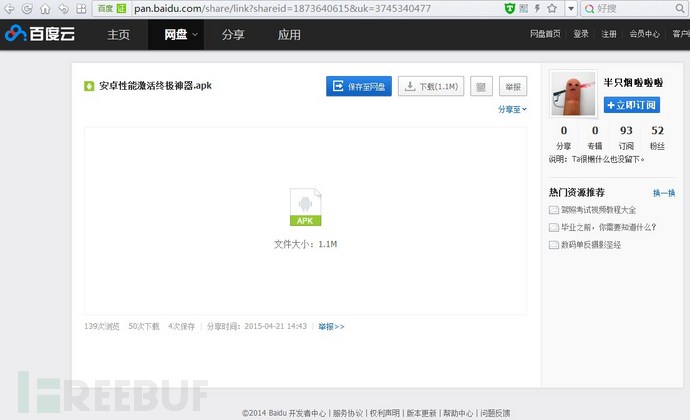Screen dimensions: 690x420
Task: Open the uploader's avatar image
Action: coord(573,93)
